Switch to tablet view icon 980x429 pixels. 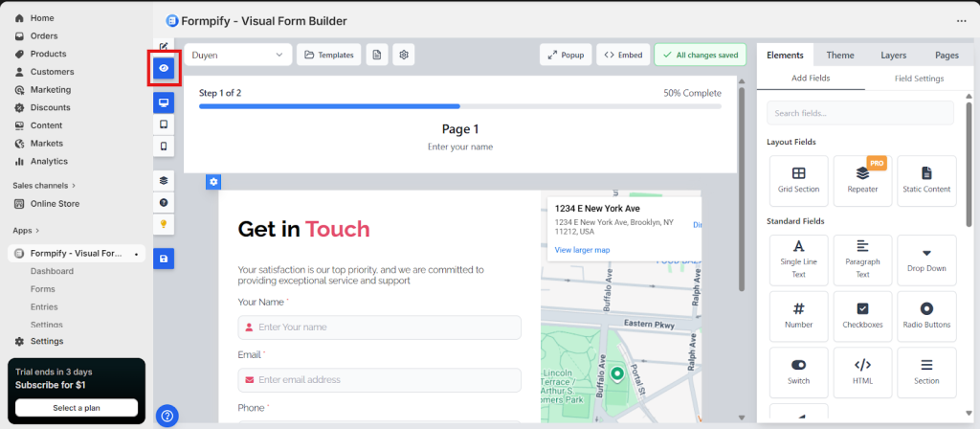coord(164,124)
